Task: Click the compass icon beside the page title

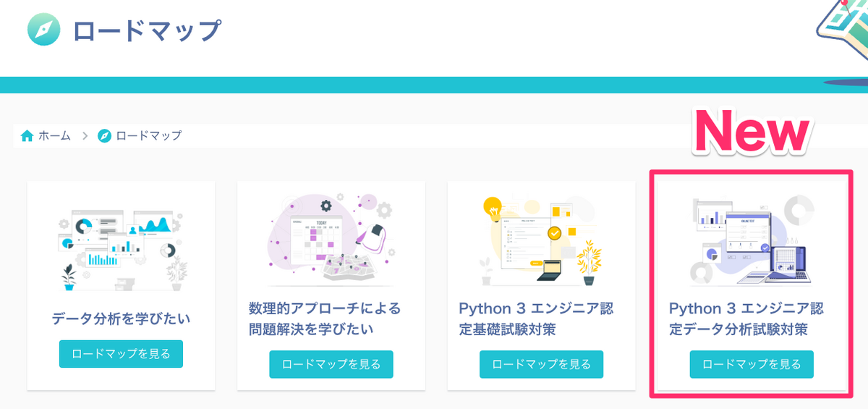Action: 43,30
